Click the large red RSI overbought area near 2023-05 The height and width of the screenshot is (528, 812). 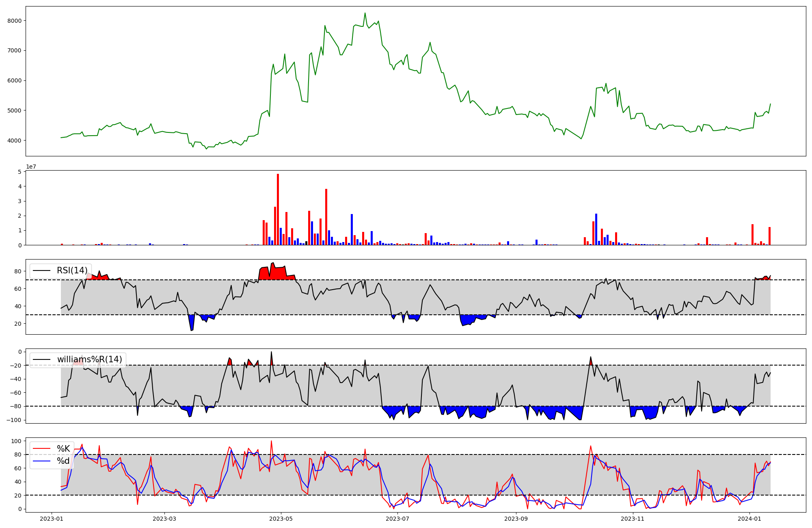click(x=278, y=273)
